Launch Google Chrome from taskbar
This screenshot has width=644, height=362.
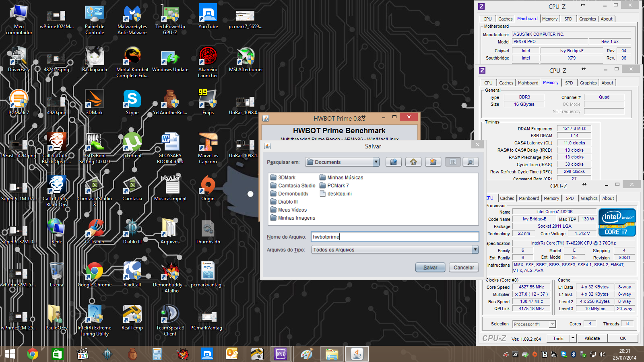point(33,354)
